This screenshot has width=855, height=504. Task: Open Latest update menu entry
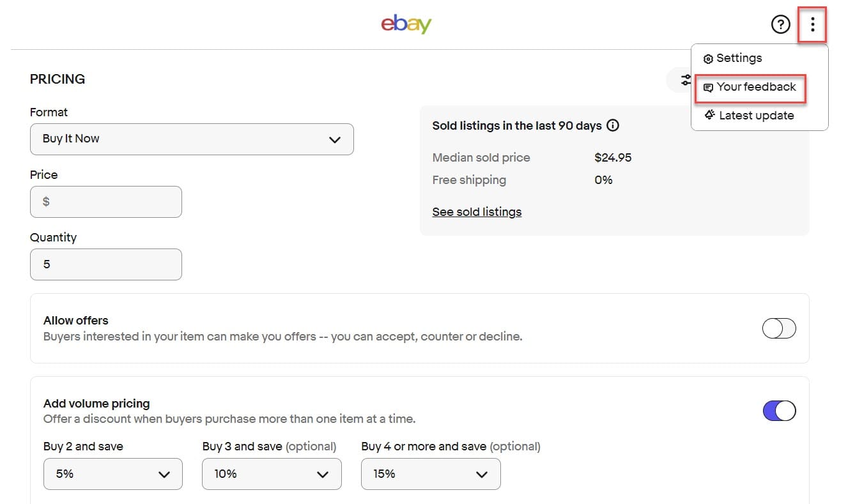[756, 116]
